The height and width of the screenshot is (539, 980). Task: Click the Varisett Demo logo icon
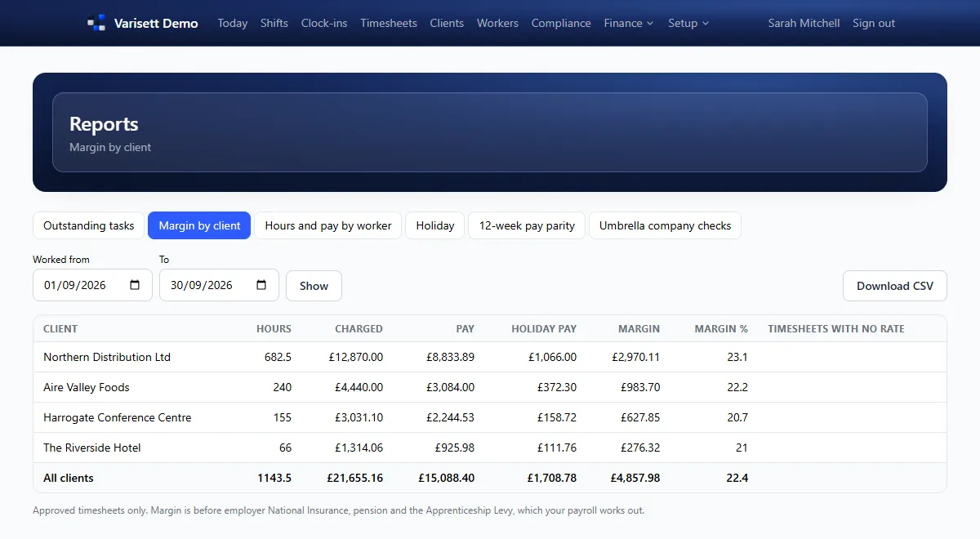[x=96, y=23]
